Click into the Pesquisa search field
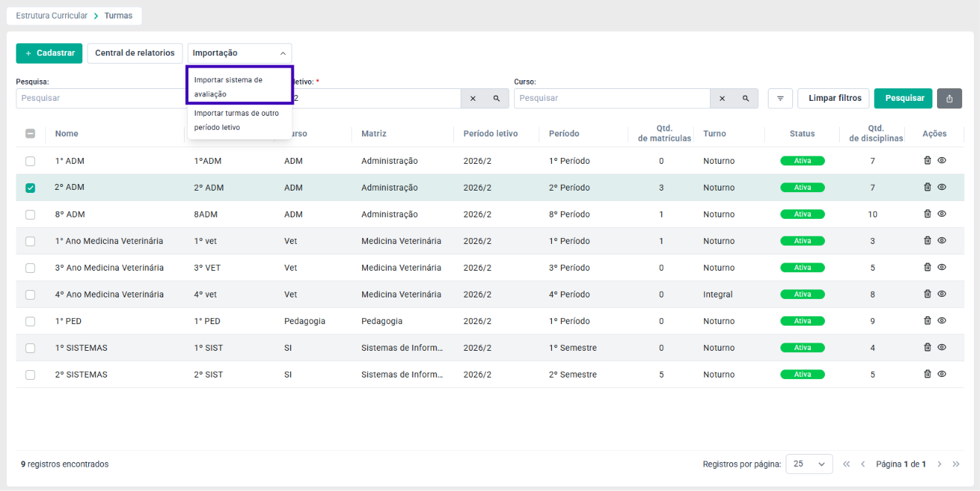The image size is (980, 491). pos(101,98)
